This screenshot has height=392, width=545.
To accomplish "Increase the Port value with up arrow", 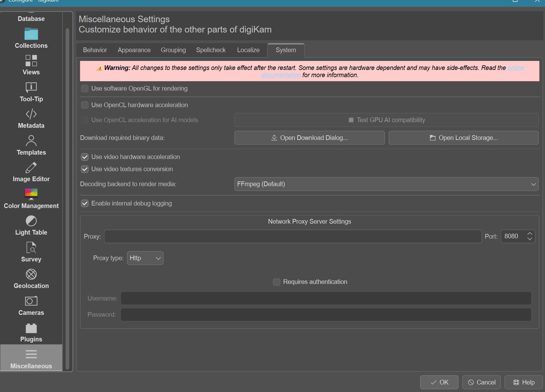I will click(x=530, y=234).
